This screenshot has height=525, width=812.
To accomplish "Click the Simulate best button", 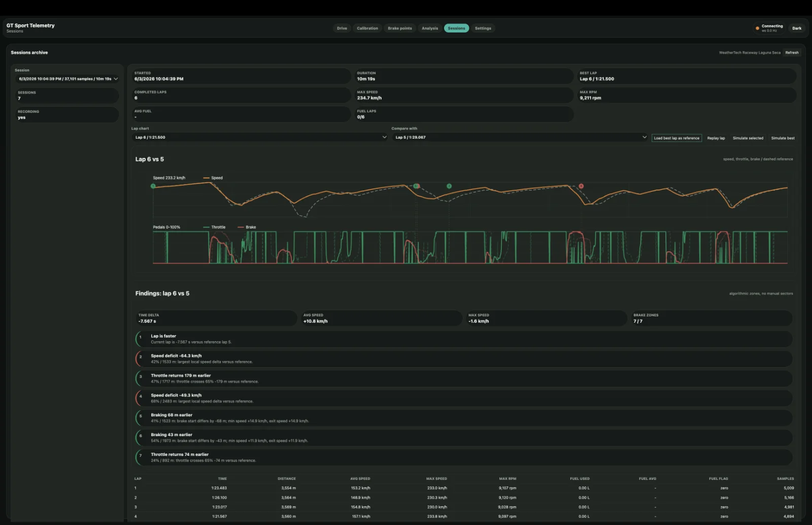I will 783,138.
